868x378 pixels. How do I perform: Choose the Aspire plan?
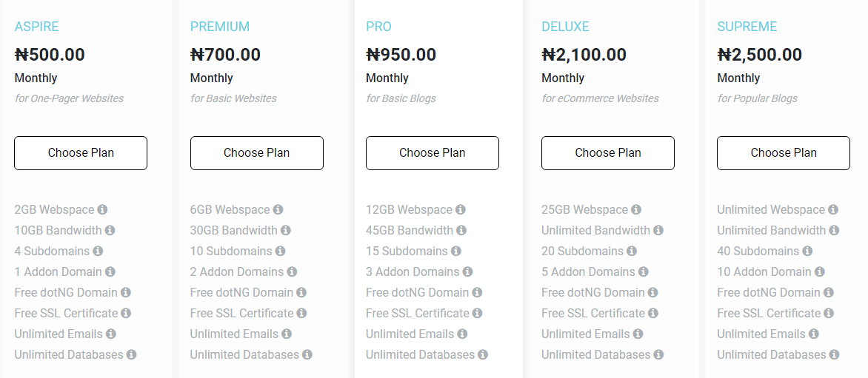[81, 153]
